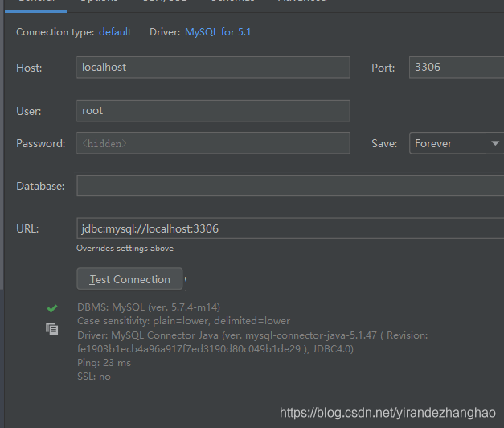Click the Ping: 23 ms line
The image size is (504, 428).
(104, 363)
